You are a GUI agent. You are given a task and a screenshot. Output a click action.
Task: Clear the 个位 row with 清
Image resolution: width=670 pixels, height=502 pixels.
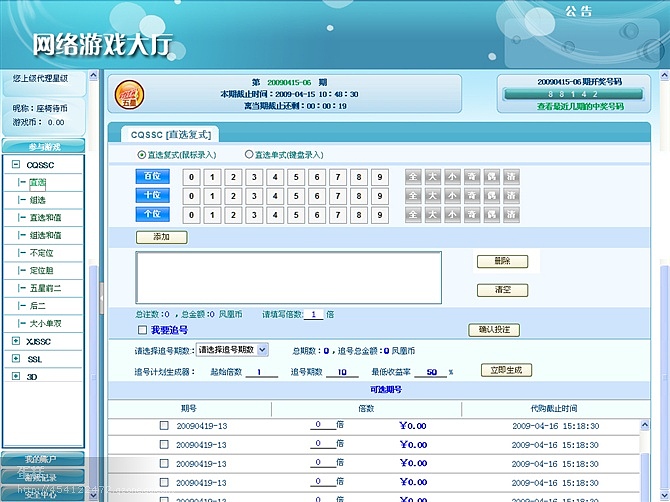click(511, 215)
